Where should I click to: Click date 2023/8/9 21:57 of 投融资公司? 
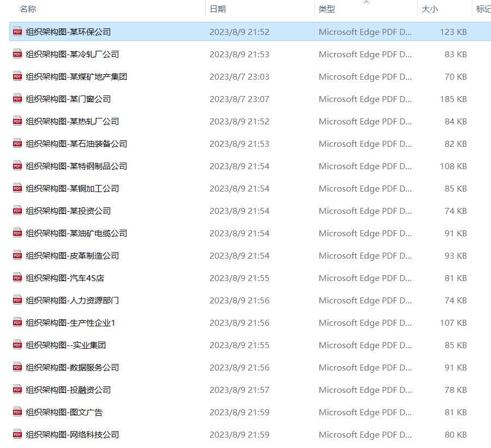(x=239, y=390)
